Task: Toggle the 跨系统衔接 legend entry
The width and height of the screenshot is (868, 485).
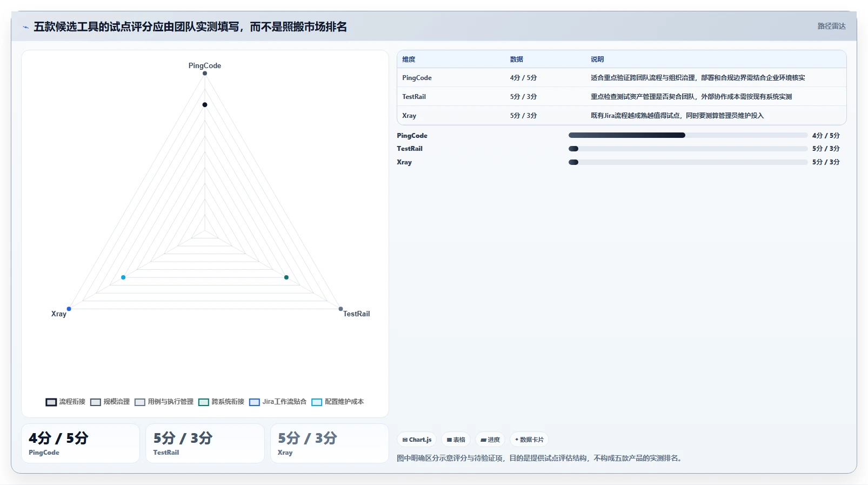Action: (222, 402)
